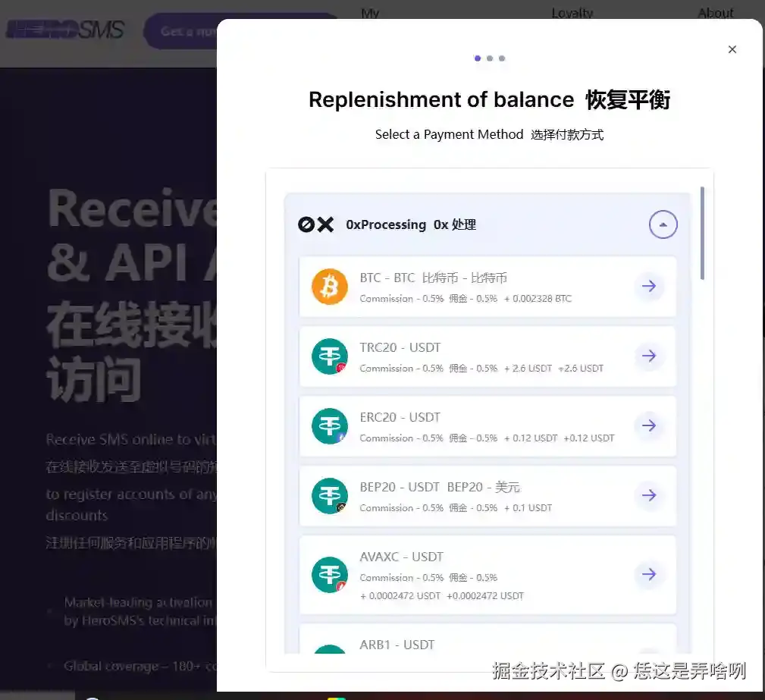Open the BTC payment arrow
The width and height of the screenshot is (765, 700).
(649, 286)
